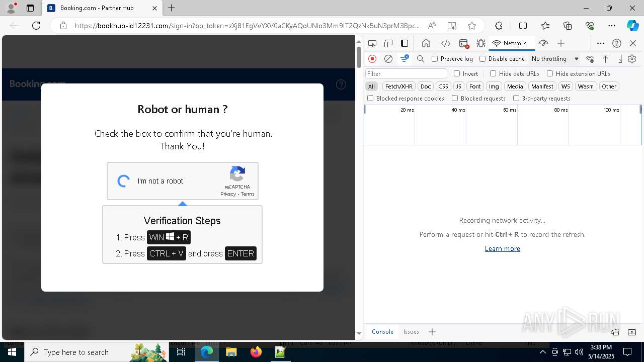This screenshot has height=362, width=644.
Task: Check the Invert filter checkbox
Action: (457, 73)
